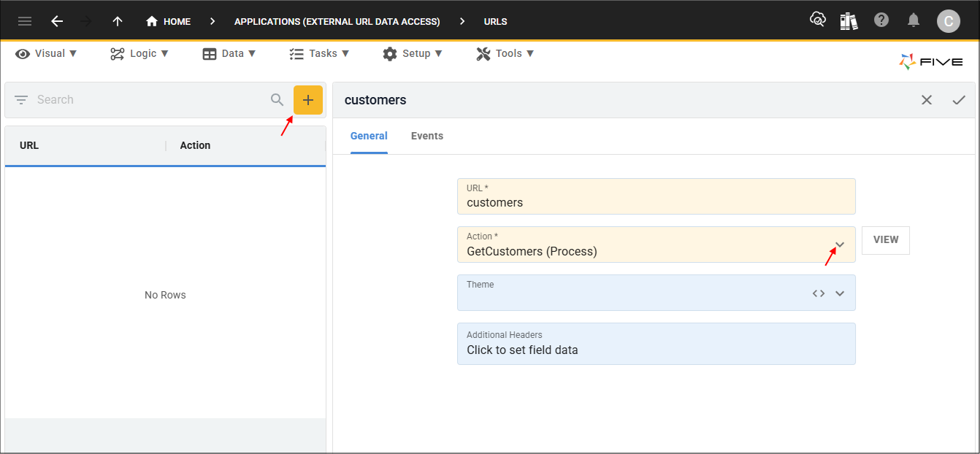Image resolution: width=980 pixels, height=454 pixels.
Task: Open the Logic menu
Action: 139,53
